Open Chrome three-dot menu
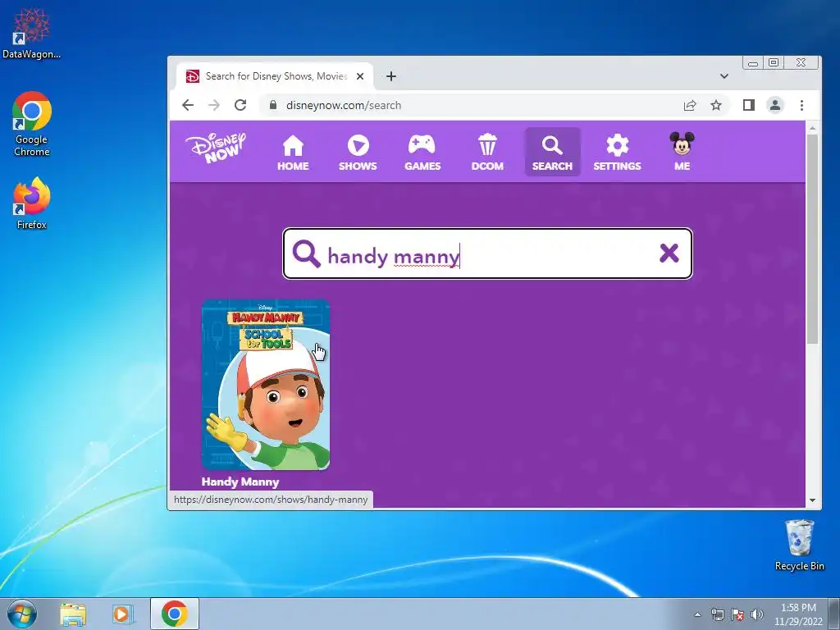 pos(801,105)
